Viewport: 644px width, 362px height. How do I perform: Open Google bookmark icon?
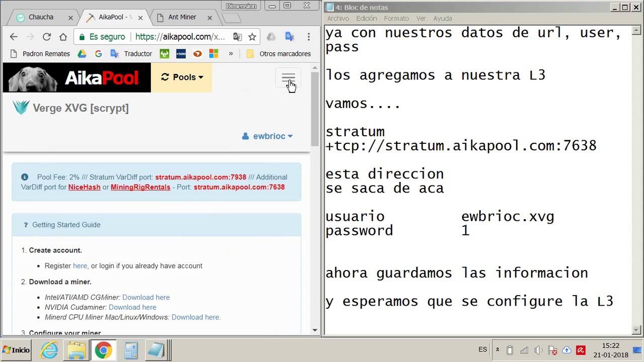98,54
